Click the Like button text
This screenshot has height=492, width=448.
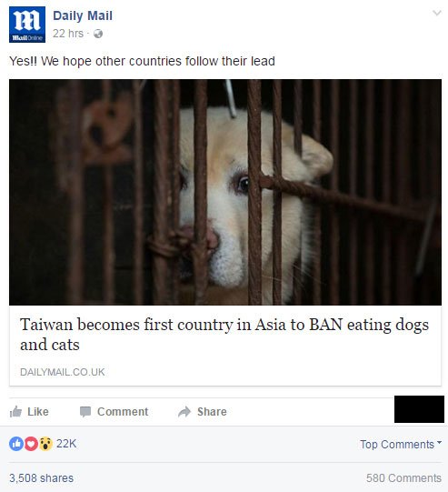[38, 412]
